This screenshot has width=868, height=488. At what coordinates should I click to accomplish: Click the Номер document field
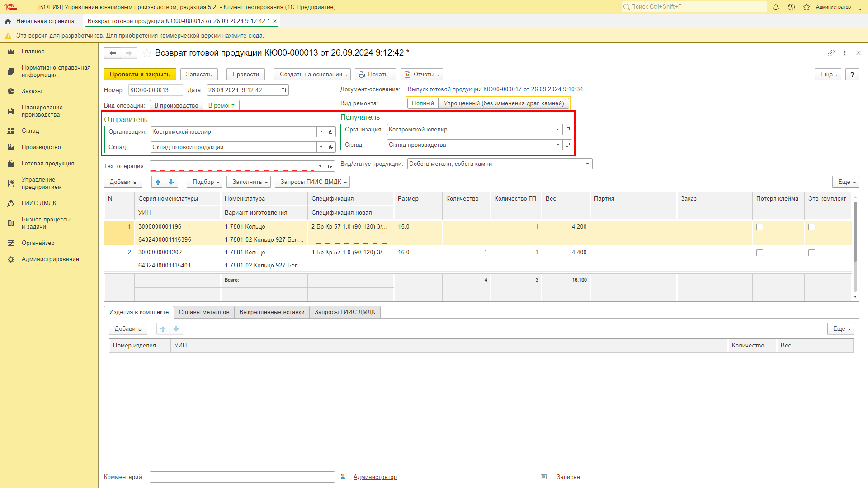point(156,90)
